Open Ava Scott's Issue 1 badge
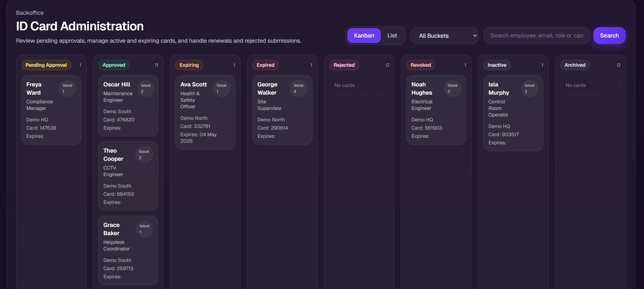 (x=221, y=88)
